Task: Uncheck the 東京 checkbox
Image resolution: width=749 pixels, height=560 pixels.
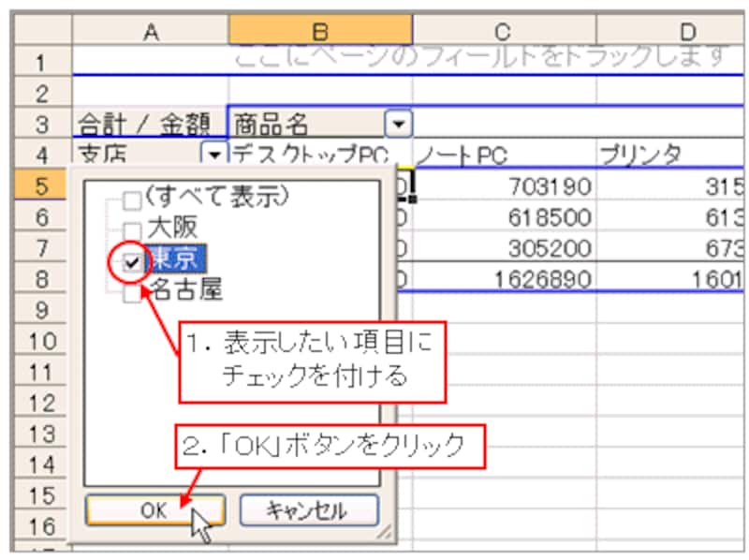Action: pos(132,263)
